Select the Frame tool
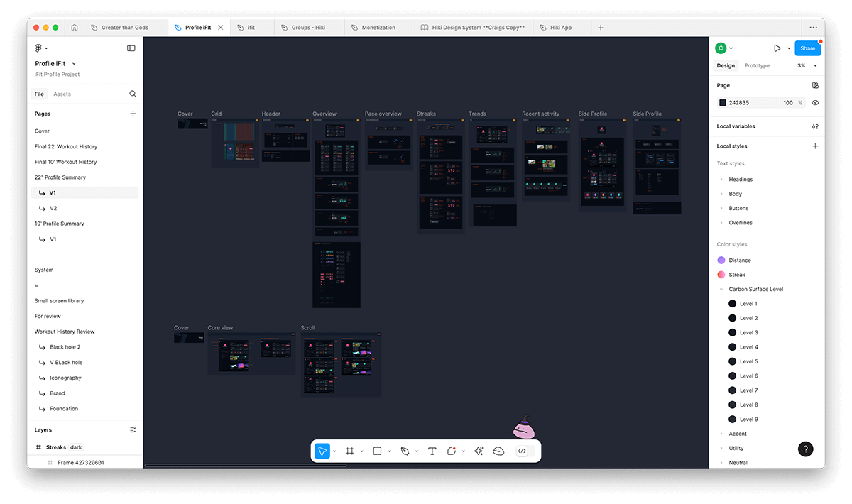 [349, 451]
